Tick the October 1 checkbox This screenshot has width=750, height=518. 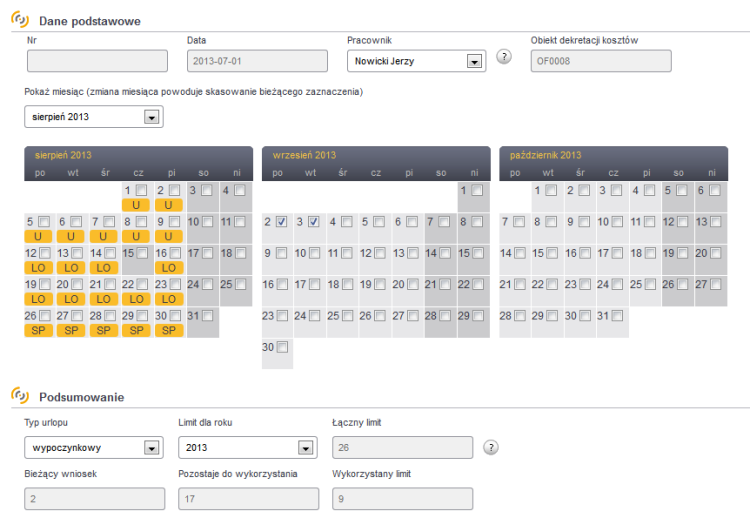point(551,190)
